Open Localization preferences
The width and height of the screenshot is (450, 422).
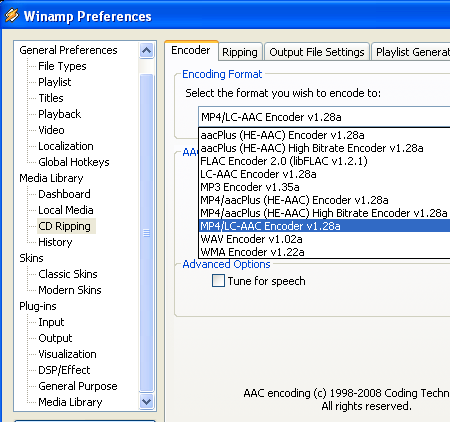(66, 146)
